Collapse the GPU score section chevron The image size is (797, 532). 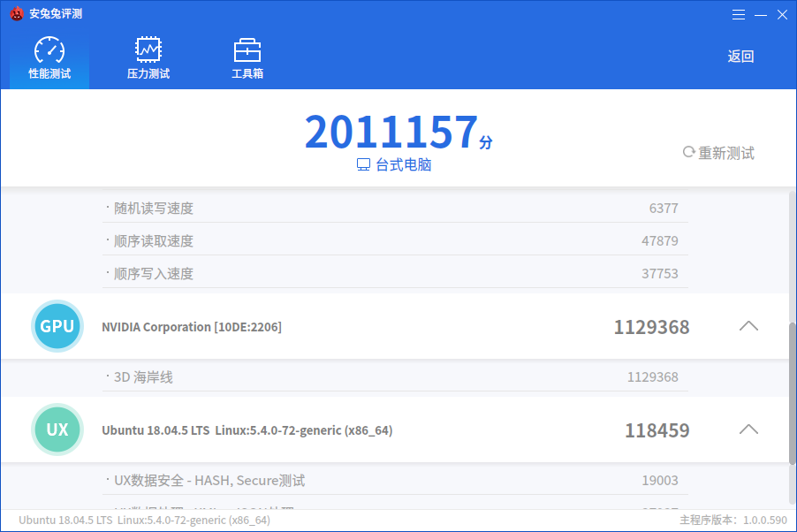[x=748, y=326]
